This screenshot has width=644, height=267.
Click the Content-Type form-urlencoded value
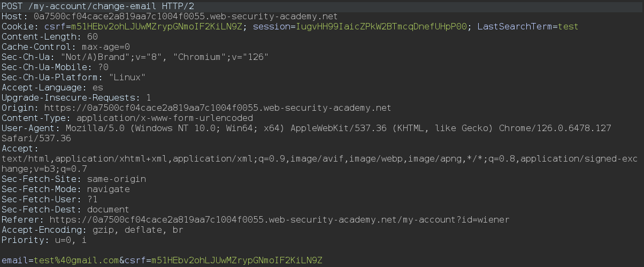(165, 118)
